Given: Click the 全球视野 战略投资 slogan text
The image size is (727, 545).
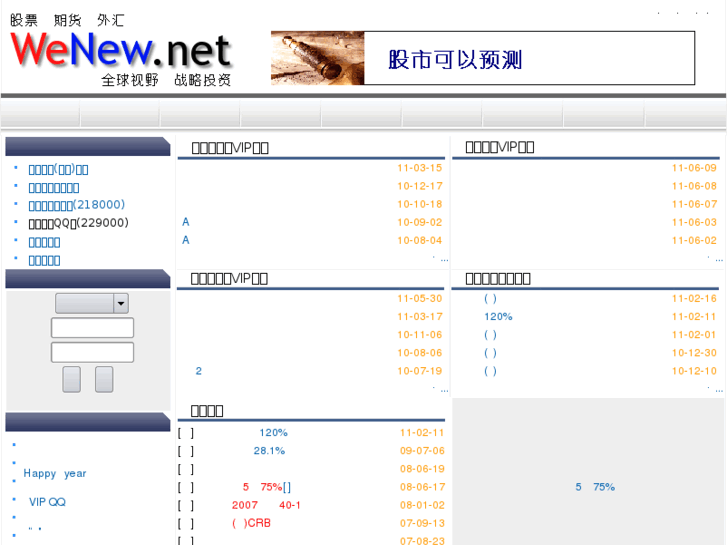Looking at the screenshot, I should (x=166, y=80).
